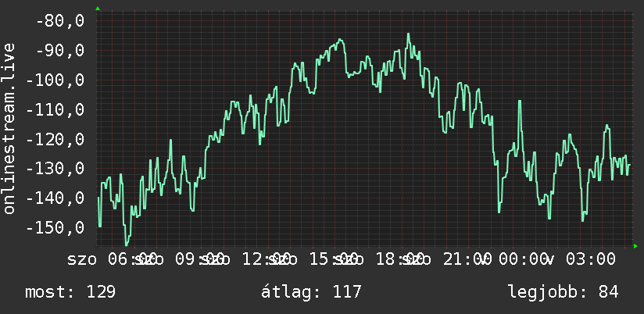The width and height of the screenshot is (644, 314).
Task: Click the green arrow ending the horizontal axis
Action: (x=635, y=246)
